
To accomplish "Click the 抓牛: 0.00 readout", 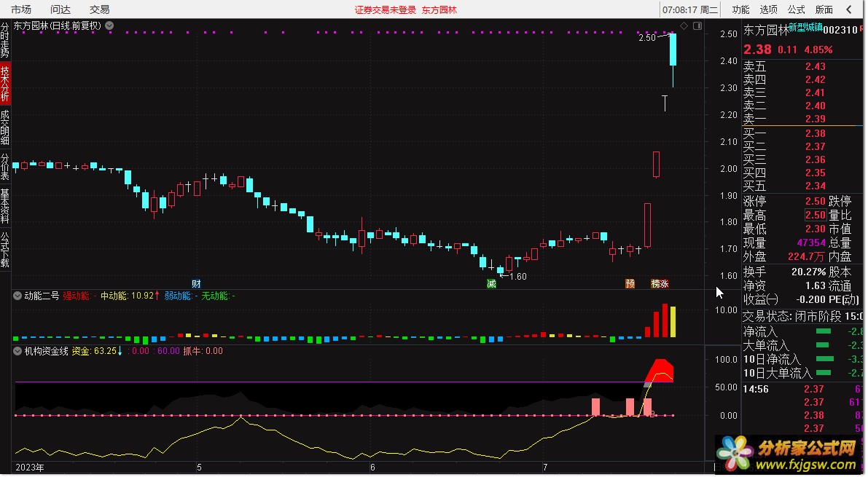I will point(203,351).
